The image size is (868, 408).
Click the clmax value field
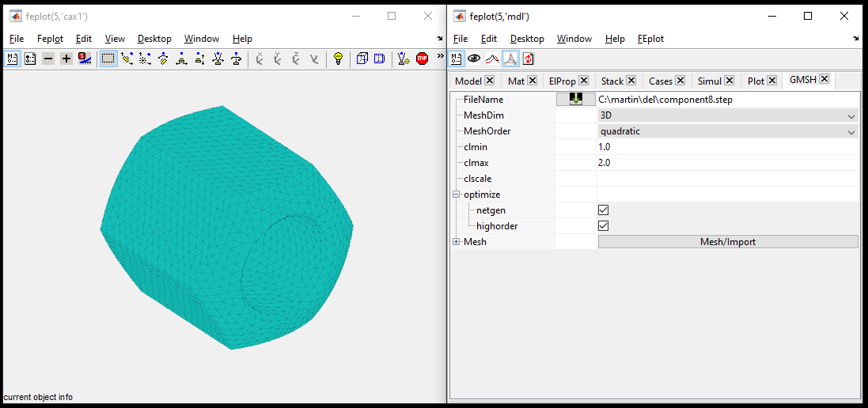pos(727,163)
